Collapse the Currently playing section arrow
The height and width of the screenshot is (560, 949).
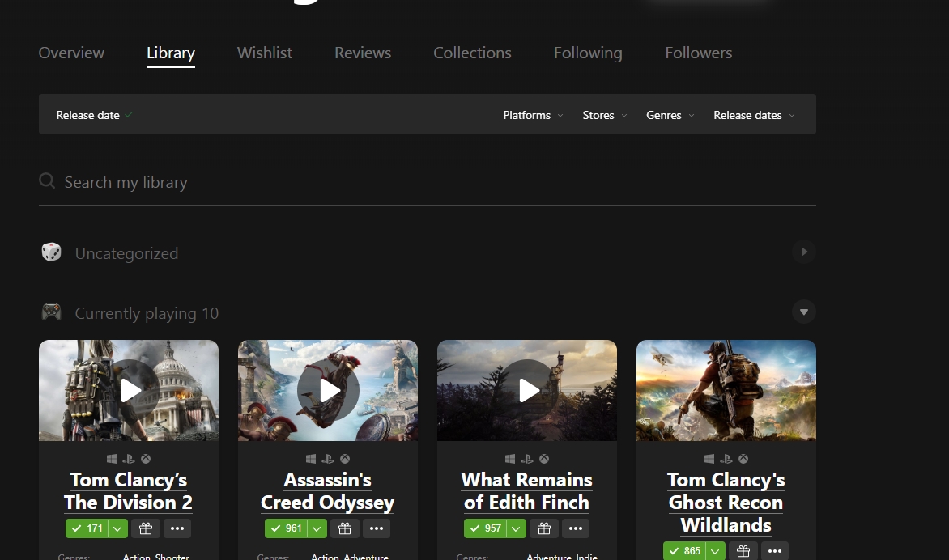804,312
